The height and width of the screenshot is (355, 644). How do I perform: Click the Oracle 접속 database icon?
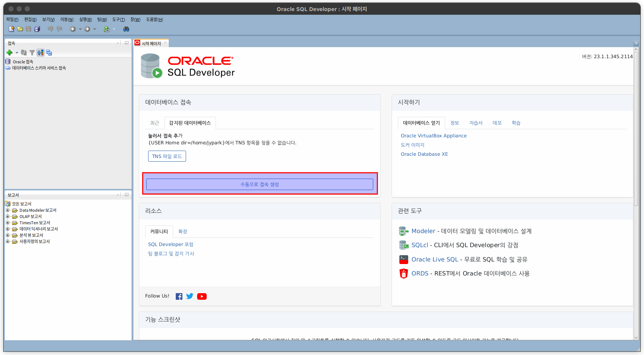(x=8, y=61)
